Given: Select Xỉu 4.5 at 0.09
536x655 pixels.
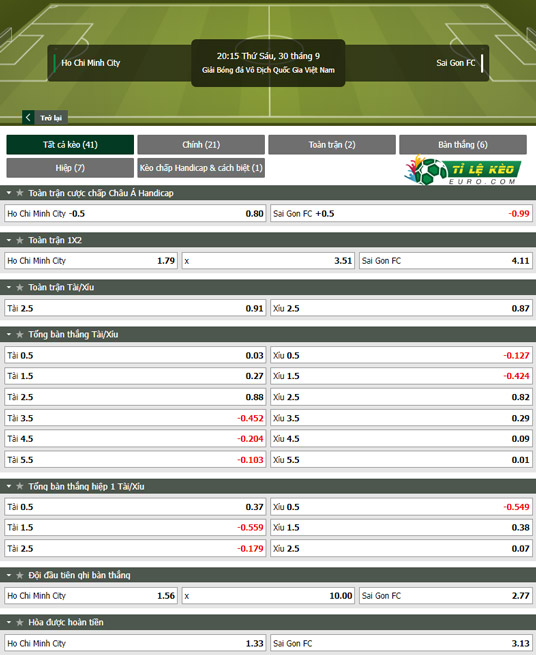Looking at the screenshot, I should tap(401, 439).
